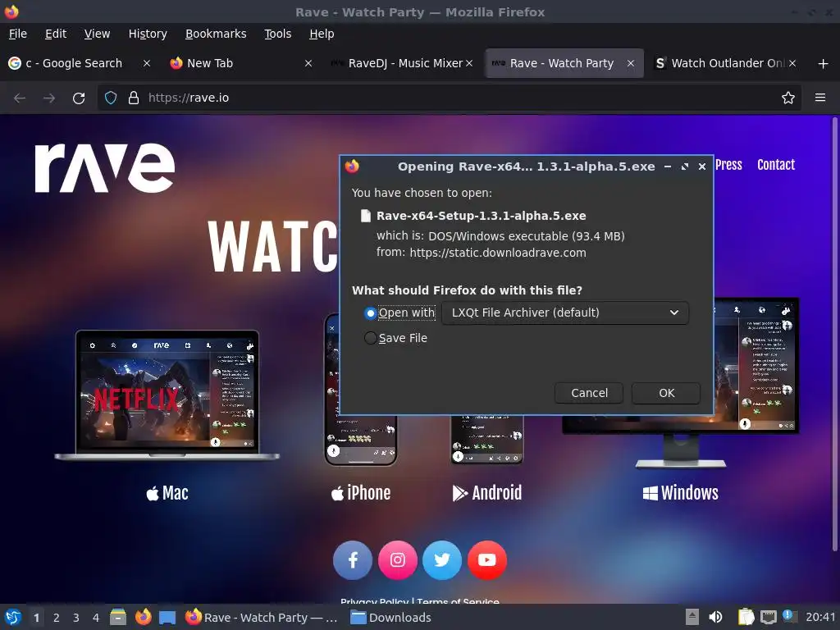Click the Mac download link

coord(167,493)
